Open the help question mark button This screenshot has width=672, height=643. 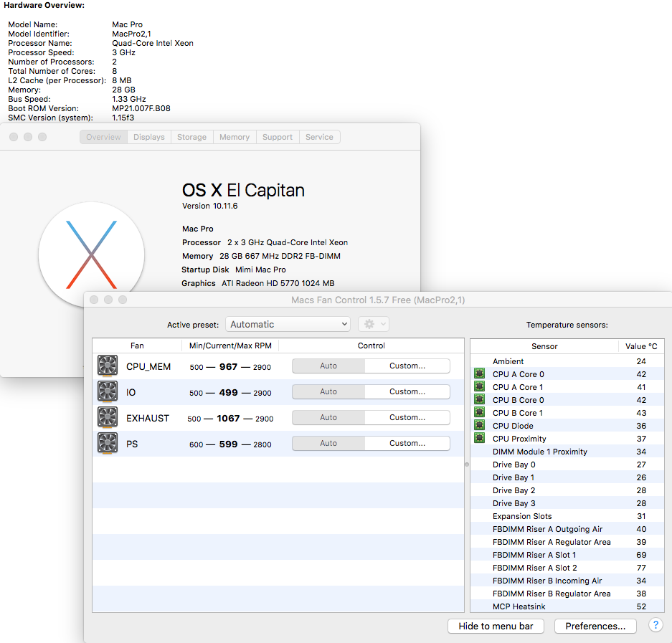[656, 625]
